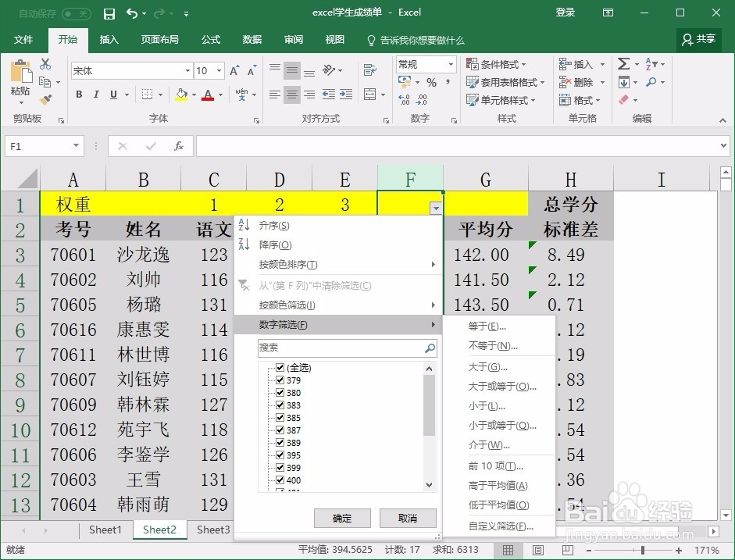Expand the formula bar chevron
Viewport: 735px width, 560px height.
click(723, 146)
